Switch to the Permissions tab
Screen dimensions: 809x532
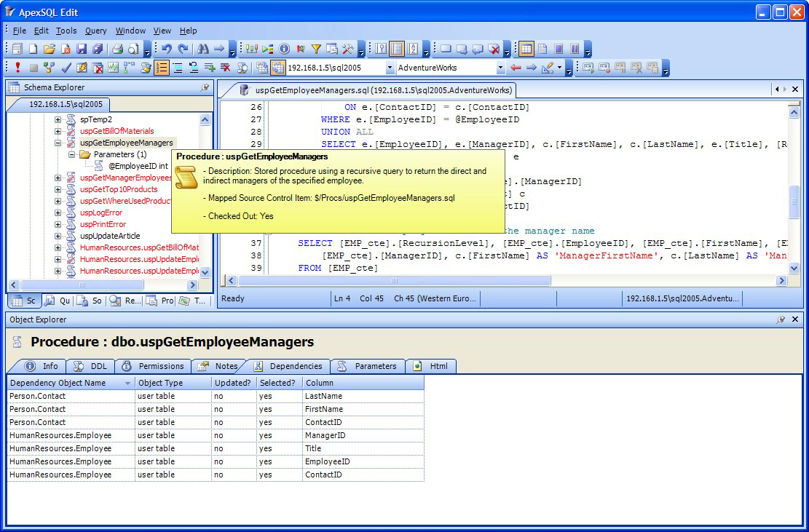[153, 366]
